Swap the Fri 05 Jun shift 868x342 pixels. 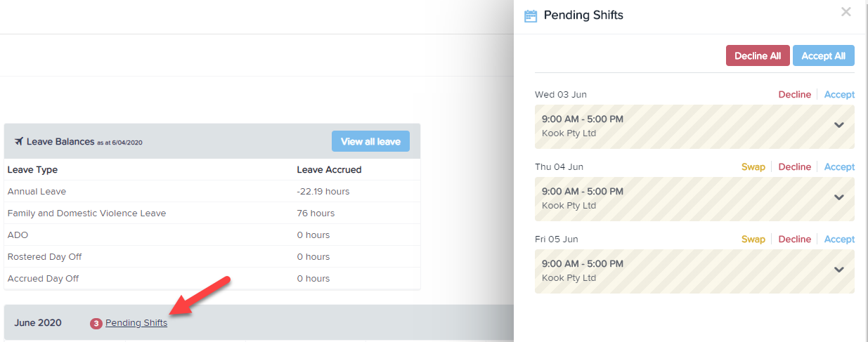point(753,239)
